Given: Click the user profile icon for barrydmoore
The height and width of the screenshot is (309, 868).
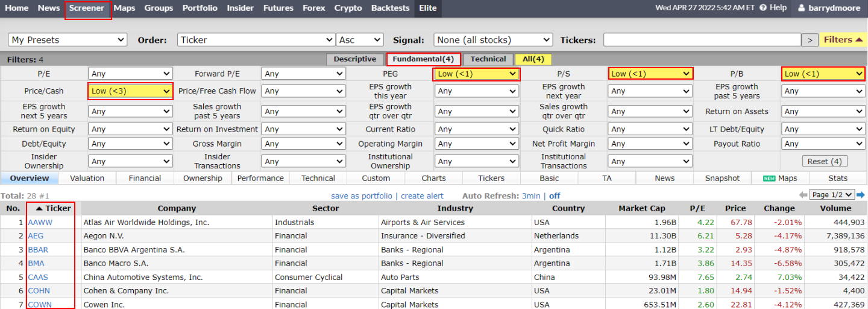Looking at the screenshot, I should click(802, 8).
